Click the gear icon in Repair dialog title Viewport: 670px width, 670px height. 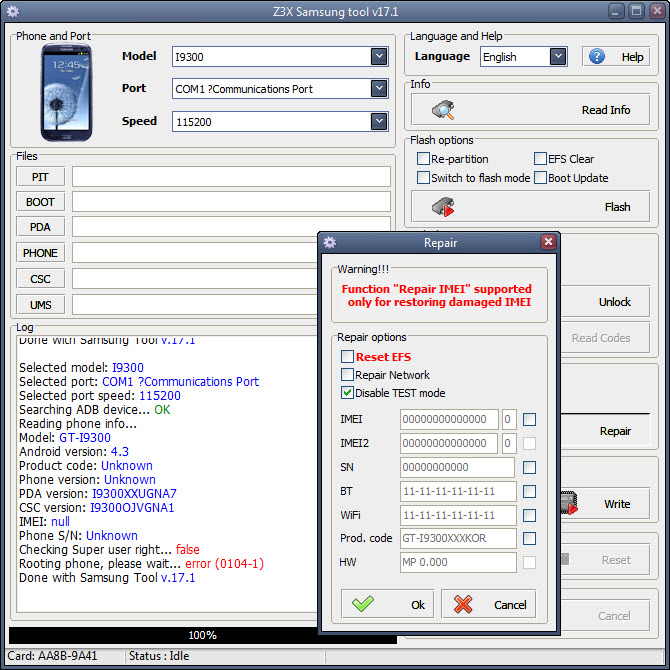(x=329, y=243)
